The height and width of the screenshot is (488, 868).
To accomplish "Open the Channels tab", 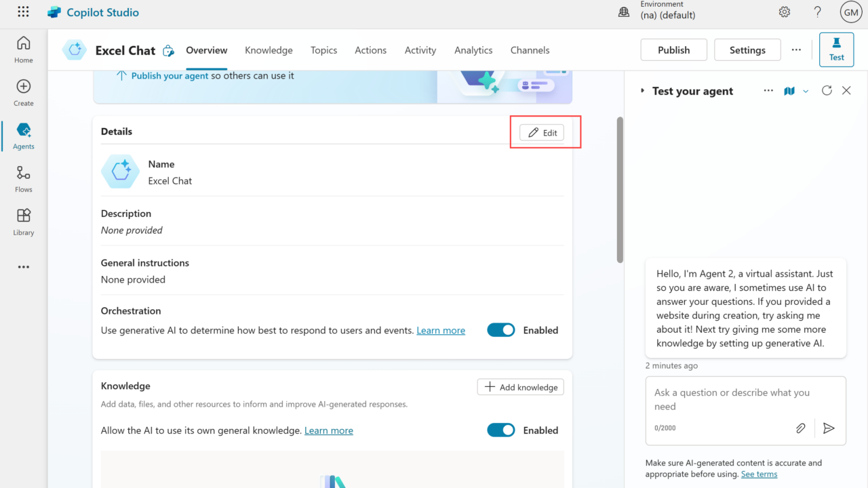I will point(530,50).
